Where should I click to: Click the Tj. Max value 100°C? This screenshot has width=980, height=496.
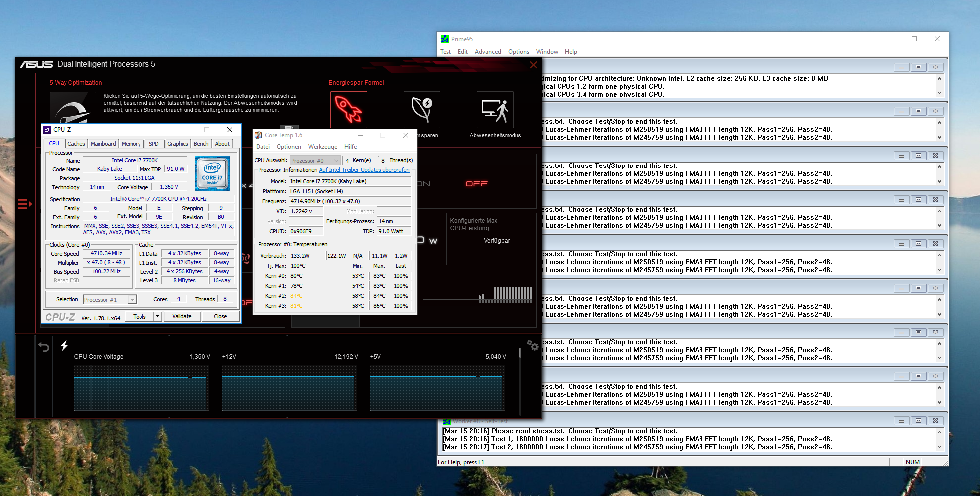coord(318,266)
